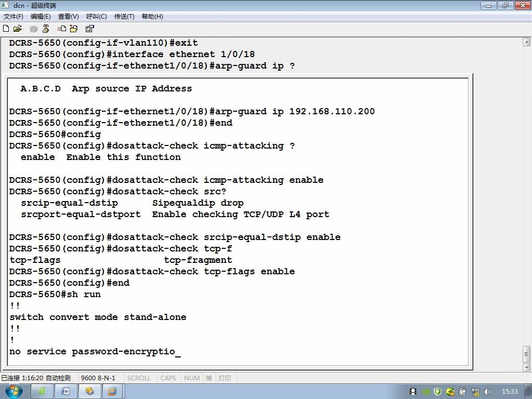Click the 已连接 1:16:20 status text
Image resolution: width=532 pixels, height=399 pixels.
tap(22, 378)
